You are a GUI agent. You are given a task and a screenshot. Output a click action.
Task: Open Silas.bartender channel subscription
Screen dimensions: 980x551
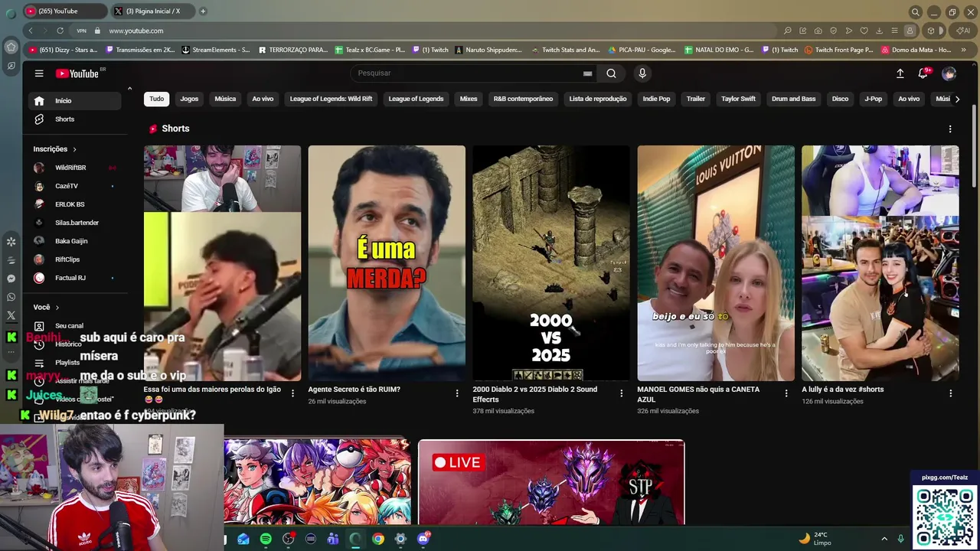(76, 223)
